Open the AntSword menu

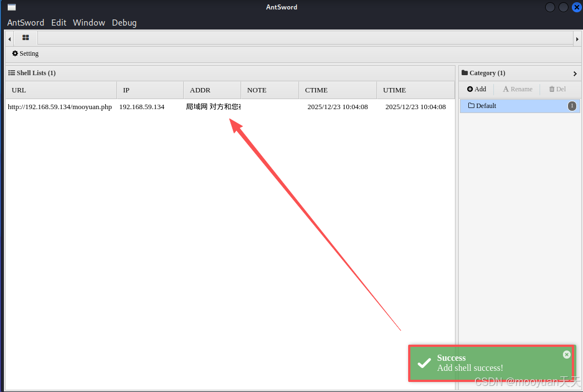click(26, 23)
